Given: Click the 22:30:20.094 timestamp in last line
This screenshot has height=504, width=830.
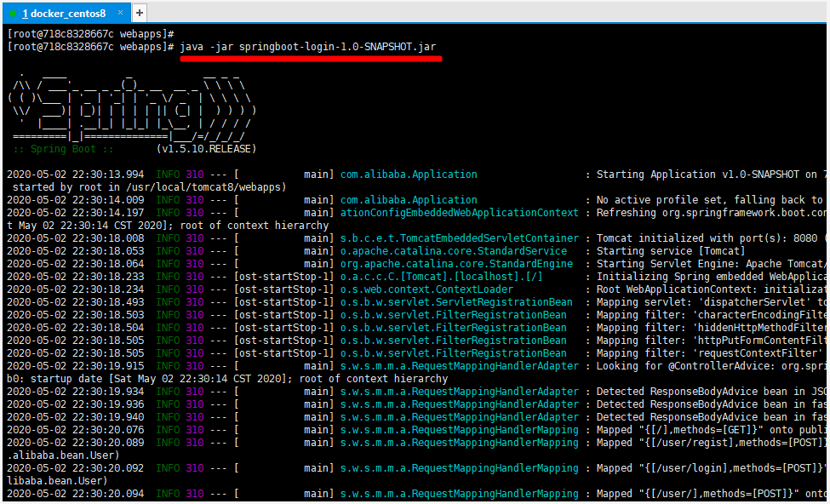Looking at the screenshot, I should (75, 494).
